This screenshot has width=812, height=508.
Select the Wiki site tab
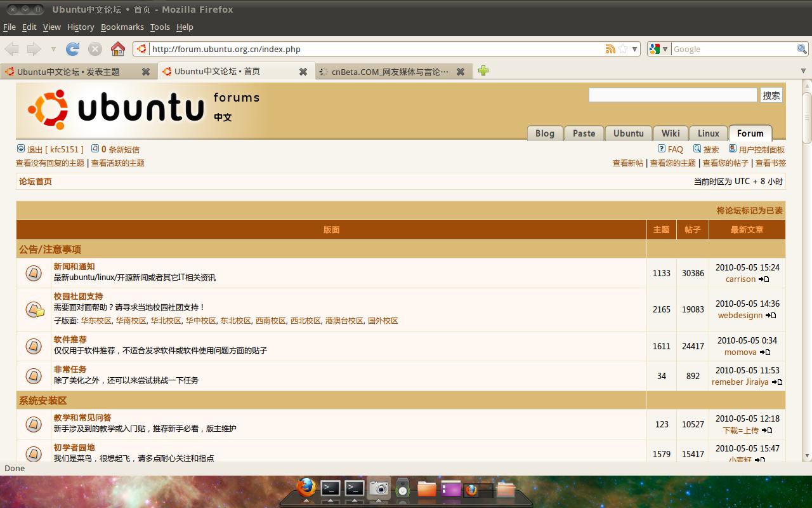coord(671,133)
